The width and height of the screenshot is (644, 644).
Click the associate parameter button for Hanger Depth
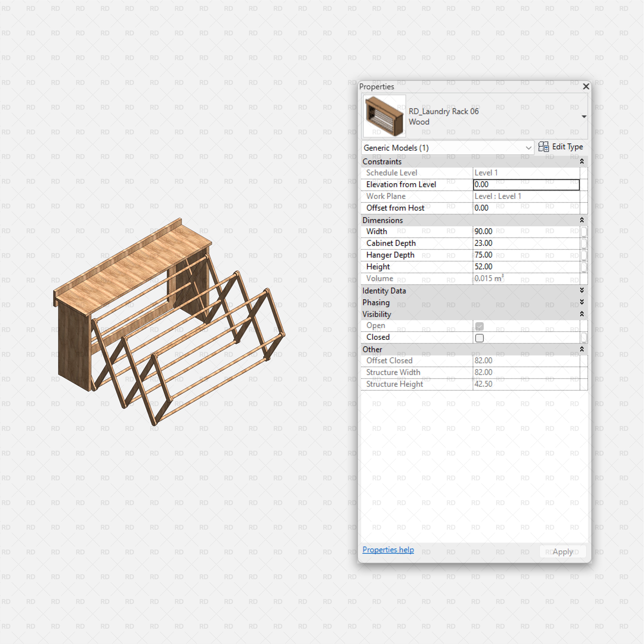584,255
